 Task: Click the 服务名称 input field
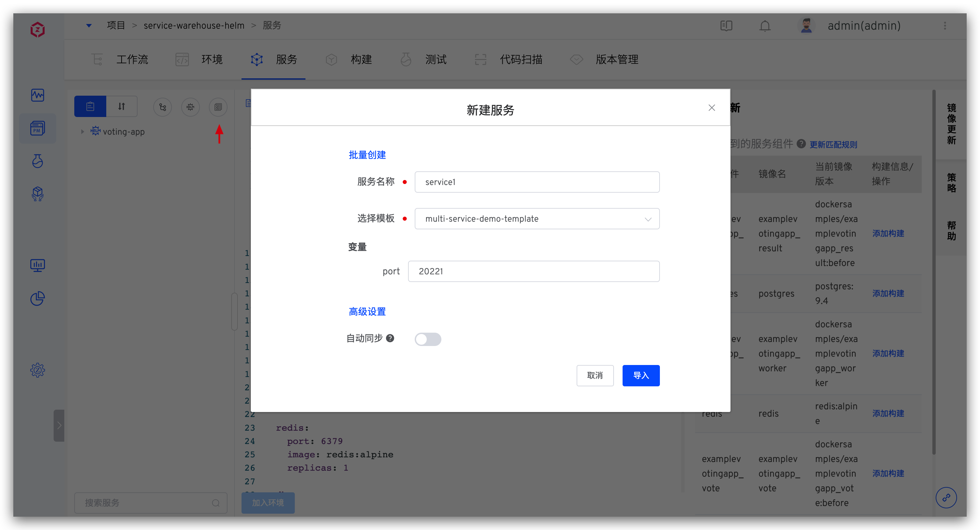(536, 182)
